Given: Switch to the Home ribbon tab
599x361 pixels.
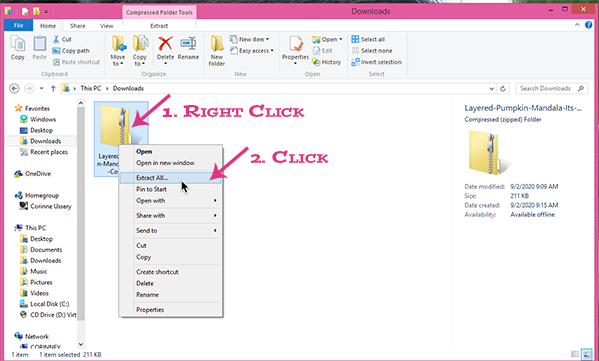Looking at the screenshot, I should coord(48,26).
